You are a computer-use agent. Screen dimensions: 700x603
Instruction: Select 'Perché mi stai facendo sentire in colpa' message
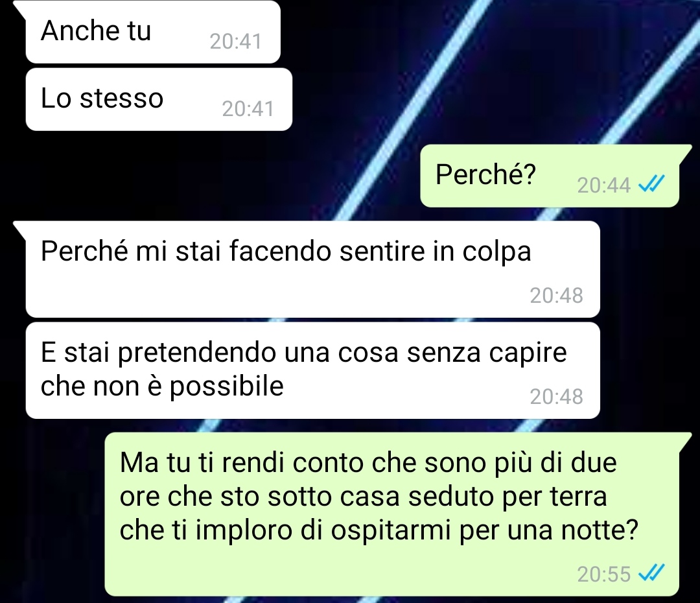click(313, 269)
